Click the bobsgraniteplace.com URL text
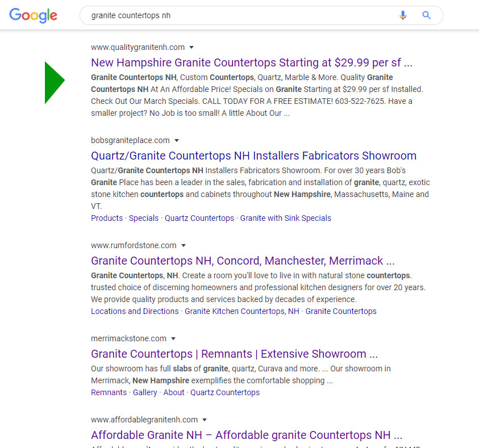 point(130,140)
